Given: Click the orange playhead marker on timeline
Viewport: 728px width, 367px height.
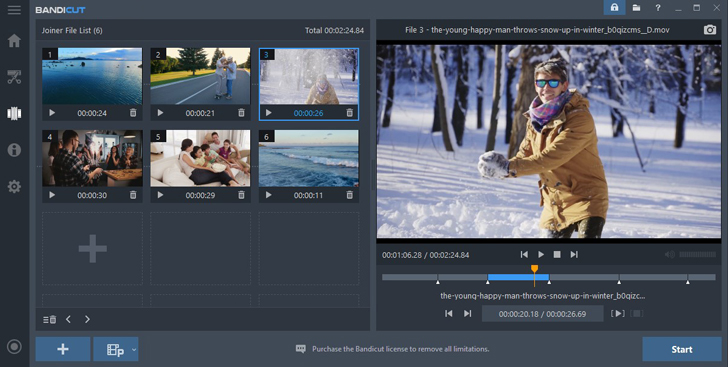Looking at the screenshot, I should [x=534, y=269].
